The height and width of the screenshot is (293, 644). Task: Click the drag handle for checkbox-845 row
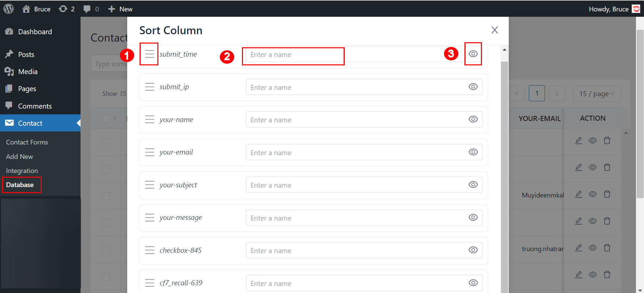coord(150,250)
